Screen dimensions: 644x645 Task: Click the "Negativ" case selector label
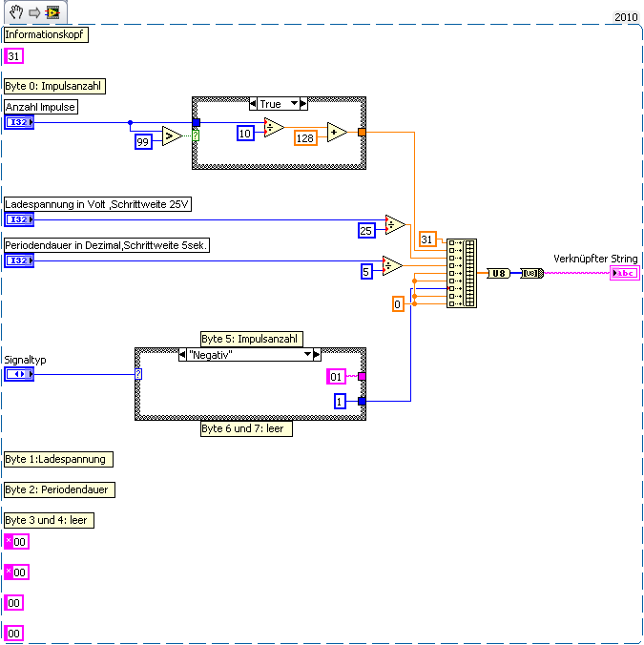coord(211,355)
